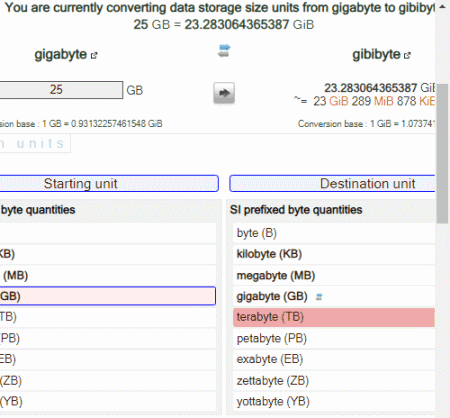This screenshot has height=418, width=450.
Task: Select zettabyte (ZB) as destination unit
Action: pos(334,381)
